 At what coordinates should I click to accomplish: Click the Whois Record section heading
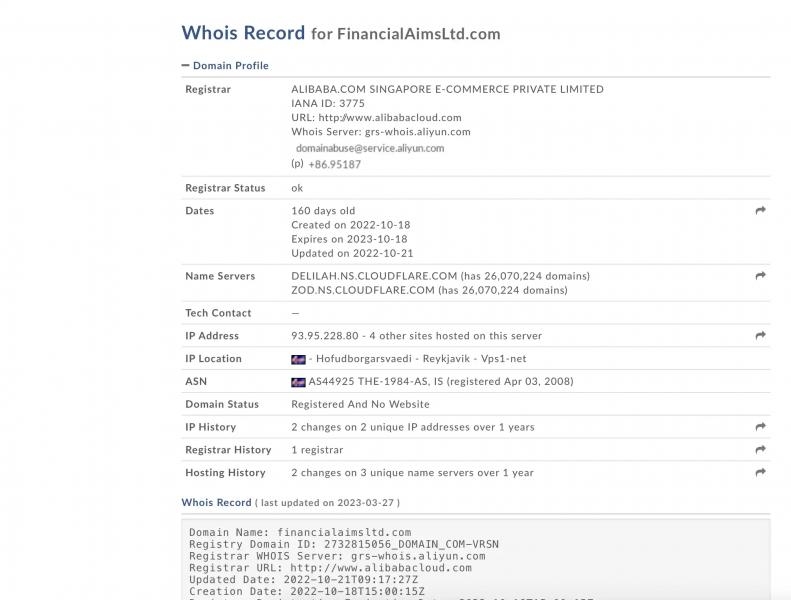click(x=216, y=503)
